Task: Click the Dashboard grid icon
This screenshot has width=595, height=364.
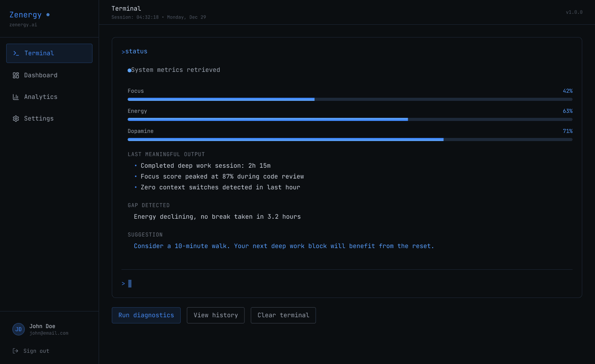Action: (x=16, y=75)
